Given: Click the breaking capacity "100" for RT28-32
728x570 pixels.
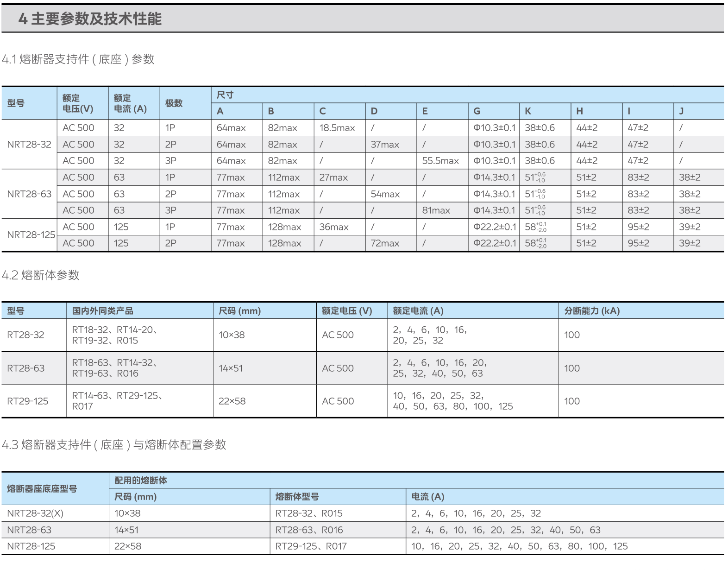Looking at the screenshot, I should (x=572, y=335).
